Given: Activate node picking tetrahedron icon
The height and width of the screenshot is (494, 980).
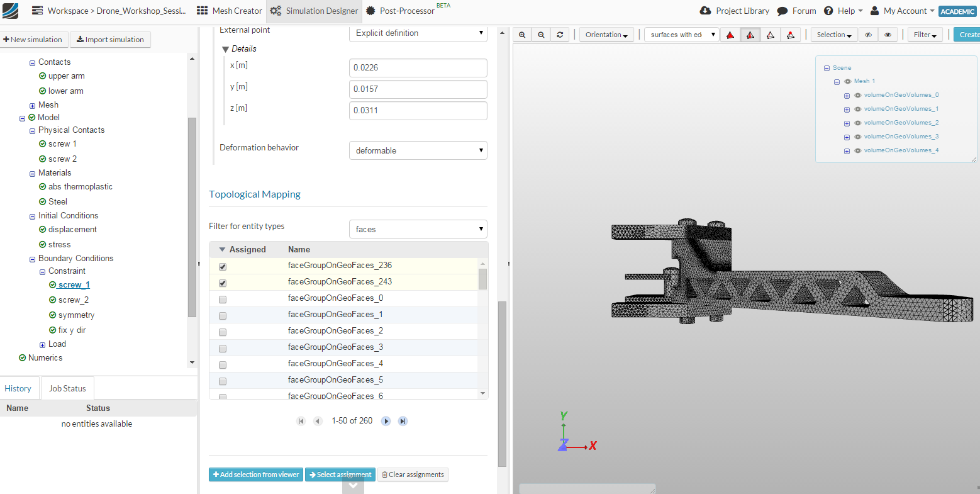Looking at the screenshot, I should [x=791, y=35].
